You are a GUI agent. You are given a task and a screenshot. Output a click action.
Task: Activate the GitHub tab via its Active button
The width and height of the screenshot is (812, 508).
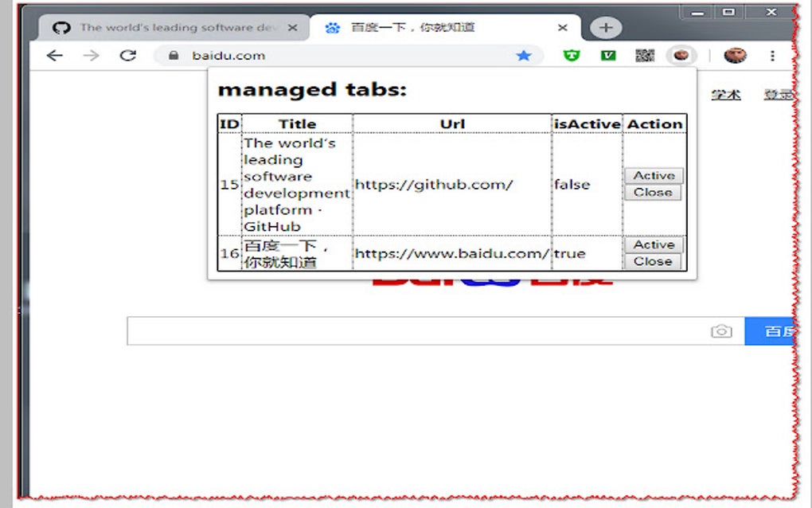click(x=653, y=175)
